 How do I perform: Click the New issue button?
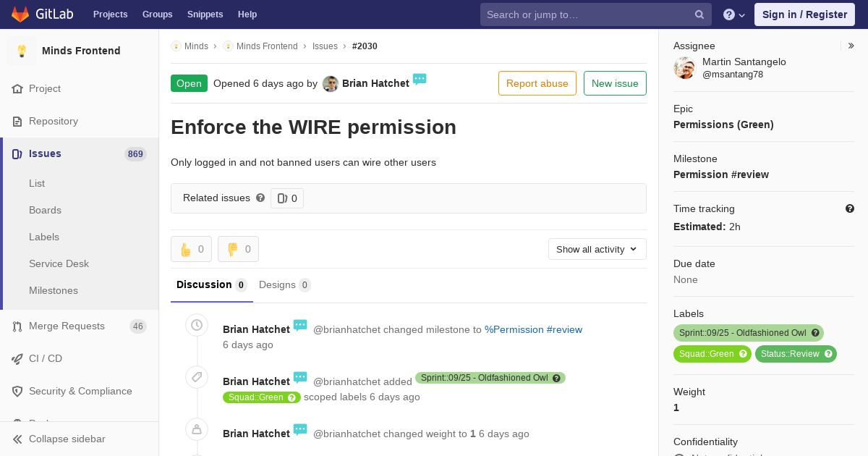(x=615, y=83)
